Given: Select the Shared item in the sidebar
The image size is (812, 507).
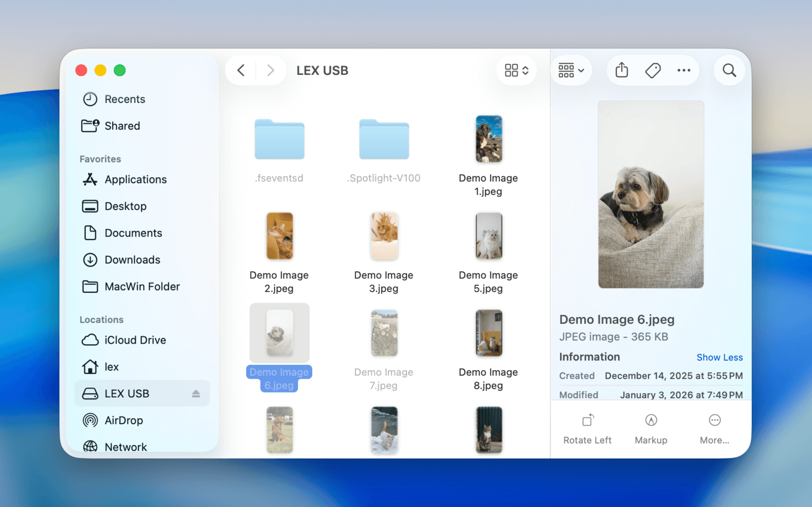Looking at the screenshot, I should click(x=122, y=126).
